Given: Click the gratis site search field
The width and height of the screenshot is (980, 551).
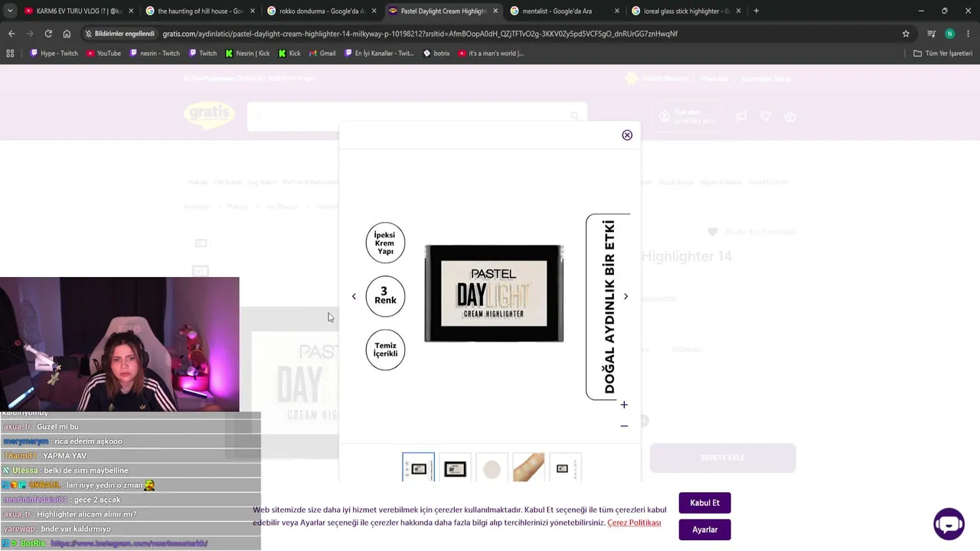Looking at the screenshot, I should tap(416, 116).
